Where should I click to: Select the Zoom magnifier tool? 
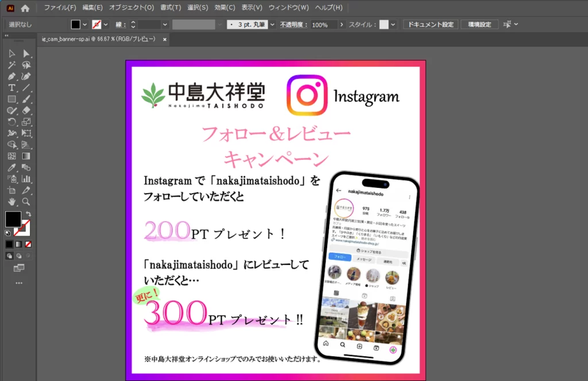(26, 202)
